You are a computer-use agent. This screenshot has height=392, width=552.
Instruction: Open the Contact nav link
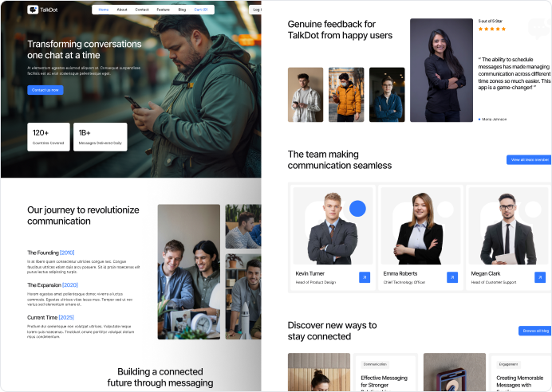[x=142, y=10]
